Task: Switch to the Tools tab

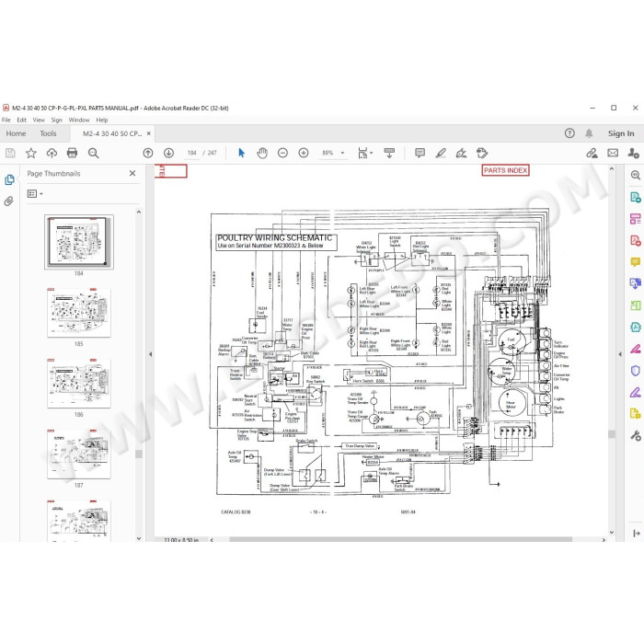Action: tap(48, 133)
